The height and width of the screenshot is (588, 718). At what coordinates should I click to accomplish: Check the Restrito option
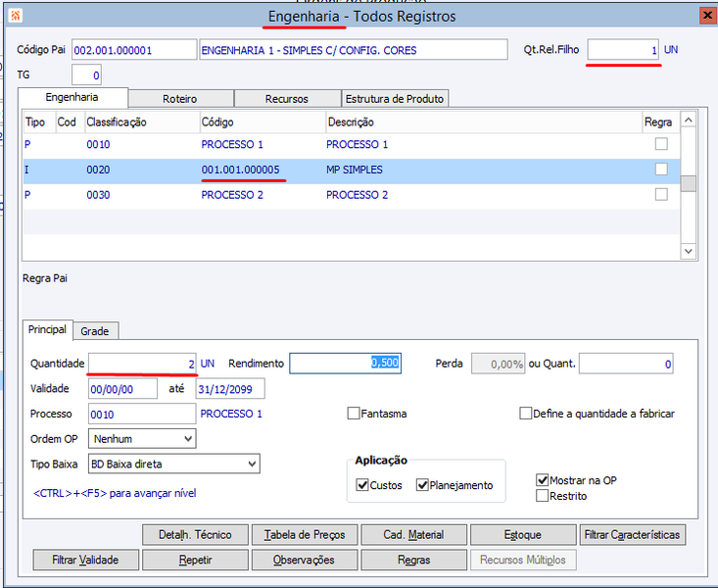click(x=543, y=496)
